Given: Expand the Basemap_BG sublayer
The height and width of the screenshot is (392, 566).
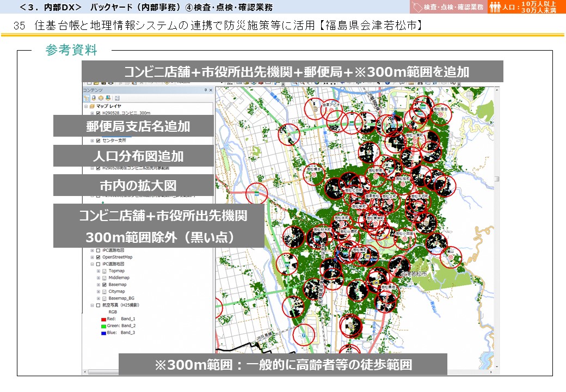Looking at the screenshot, I should coord(98,298).
